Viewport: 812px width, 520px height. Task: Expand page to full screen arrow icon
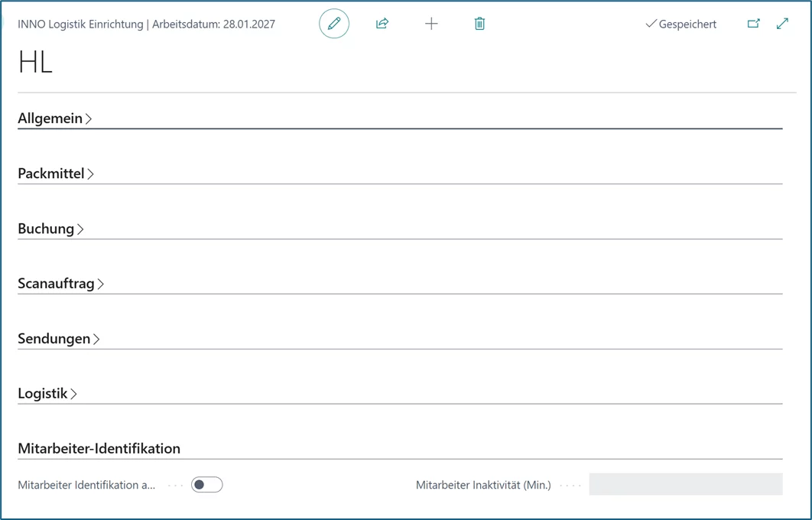tap(782, 24)
